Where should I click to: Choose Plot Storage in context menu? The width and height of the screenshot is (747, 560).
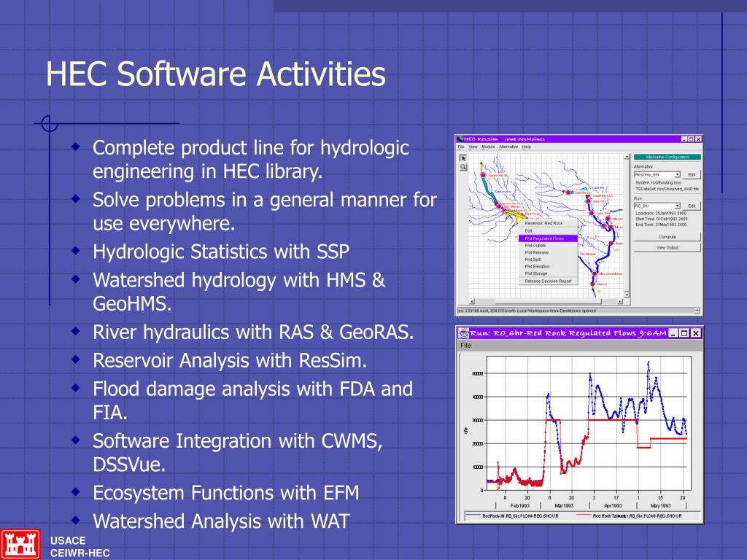(549, 273)
